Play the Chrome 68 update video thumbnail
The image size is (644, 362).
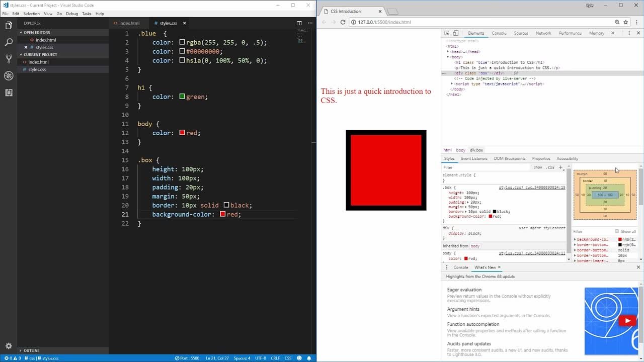pyautogui.click(x=627, y=321)
